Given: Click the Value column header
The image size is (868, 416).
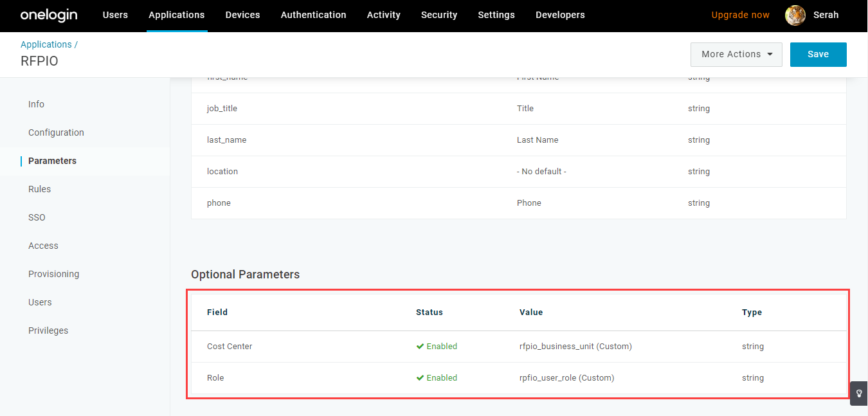Looking at the screenshot, I should coord(531,312).
